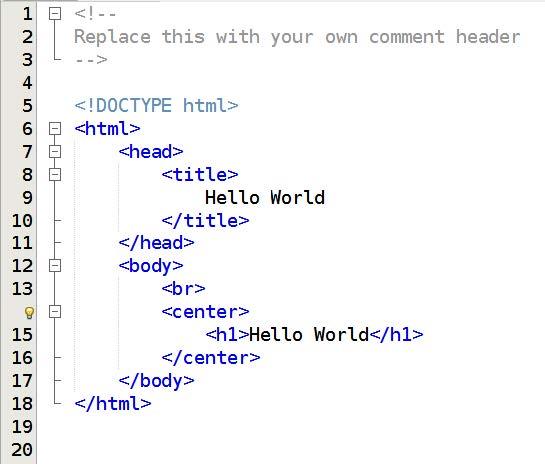Click line number 18 in the gutter
This screenshot has height=464, width=545.
tap(22, 404)
